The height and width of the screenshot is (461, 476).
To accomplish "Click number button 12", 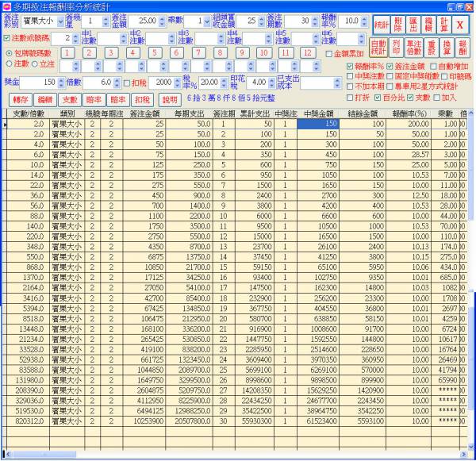I will click(x=308, y=53).
